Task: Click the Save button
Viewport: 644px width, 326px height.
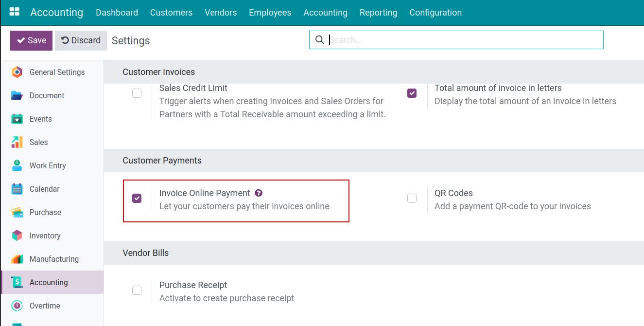Action: (x=31, y=40)
